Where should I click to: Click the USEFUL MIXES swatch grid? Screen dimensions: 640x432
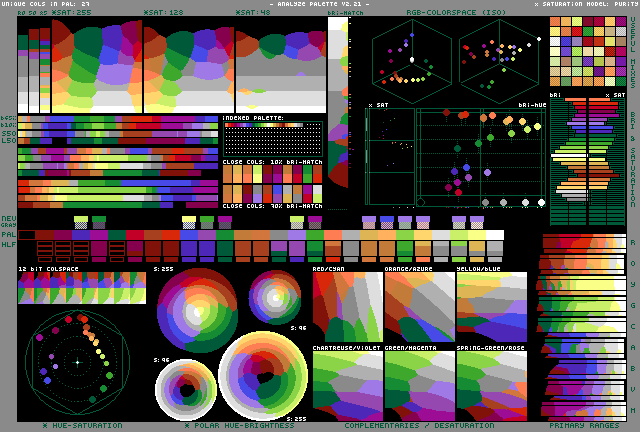(588, 51)
